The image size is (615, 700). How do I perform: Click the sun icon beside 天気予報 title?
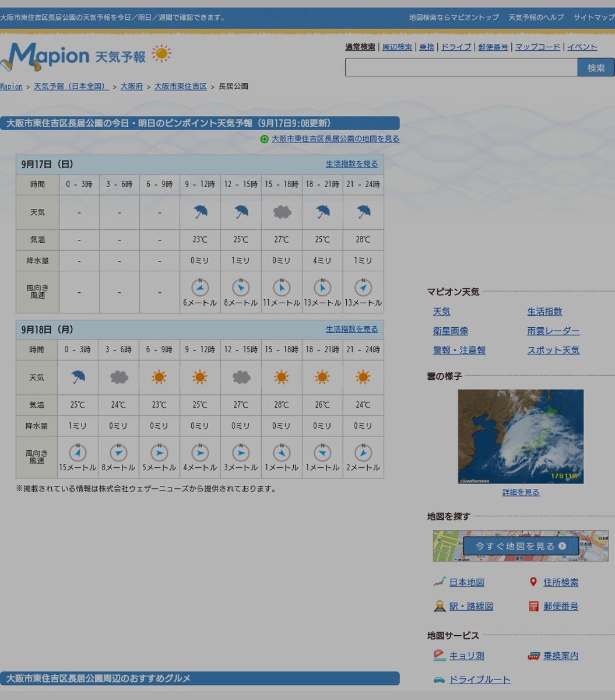pyautogui.click(x=161, y=54)
